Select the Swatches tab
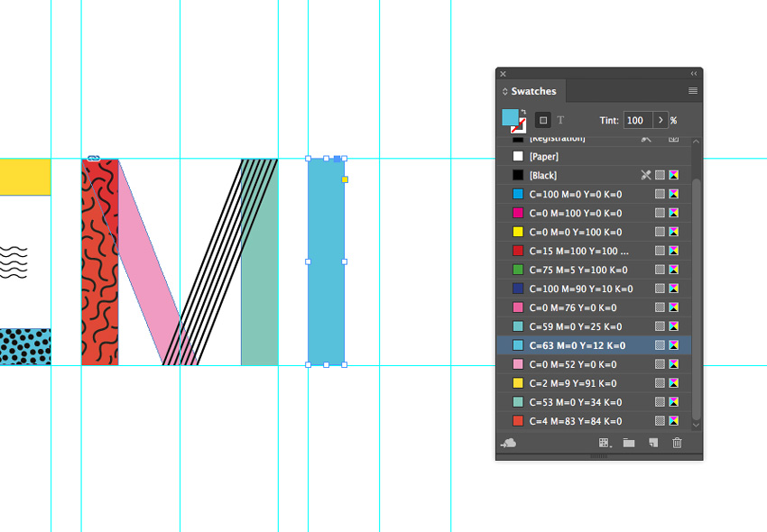 533,91
